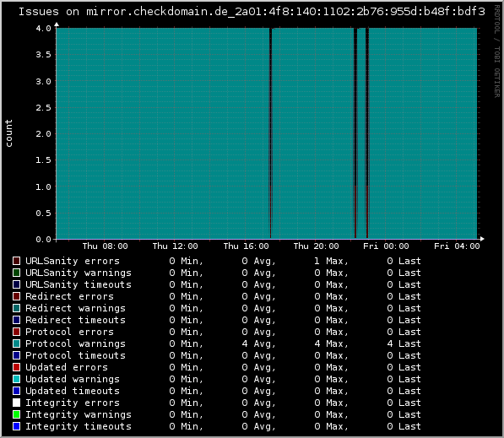Click the RRDTOOL / TOBI OETIKER watermark
The width and height of the screenshot is (504, 438).
[x=497, y=51]
